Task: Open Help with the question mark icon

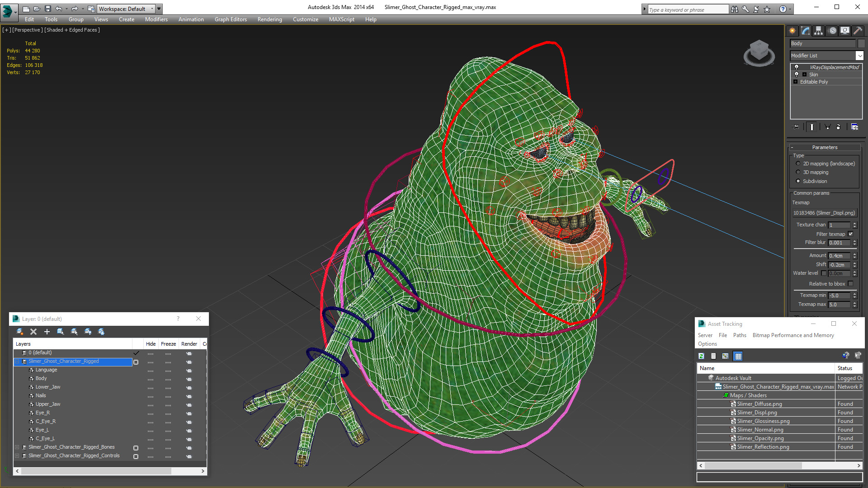Action: coord(783,9)
